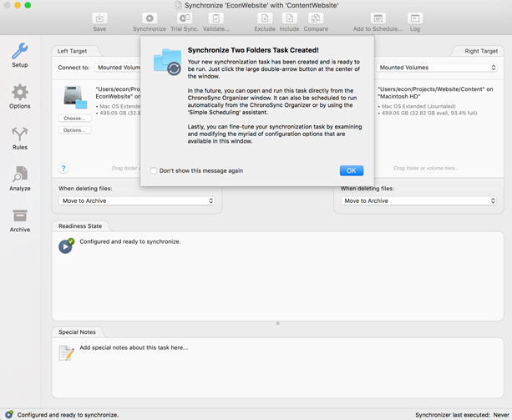Open left target Connect to dropdown
The width and height of the screenshot is (512, 420).
[x=119, y=68]
